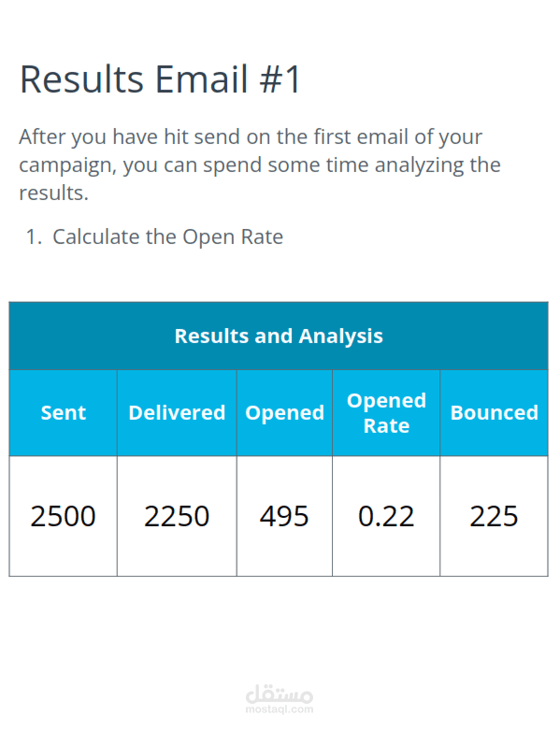Select the Bounced column header

pyautogui.click(x=494, y=412)
